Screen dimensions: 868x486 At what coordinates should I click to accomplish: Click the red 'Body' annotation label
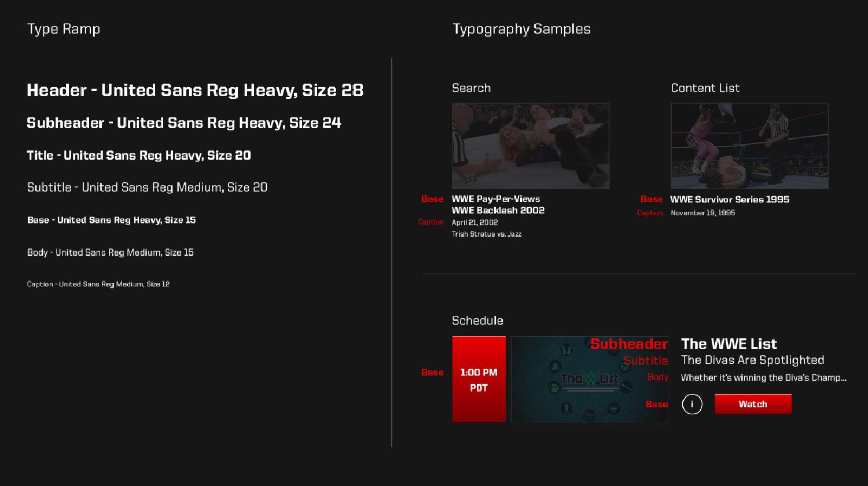(x=658, y=377)
